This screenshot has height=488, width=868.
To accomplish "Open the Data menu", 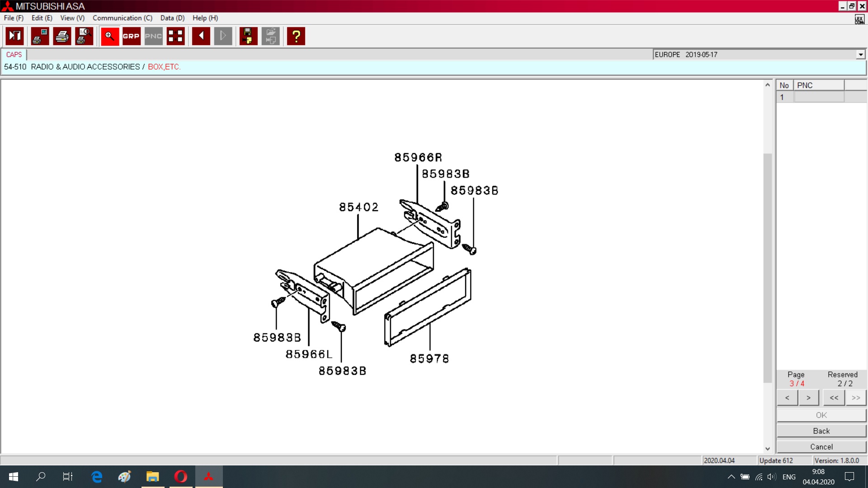I will [x=172, y=18].
